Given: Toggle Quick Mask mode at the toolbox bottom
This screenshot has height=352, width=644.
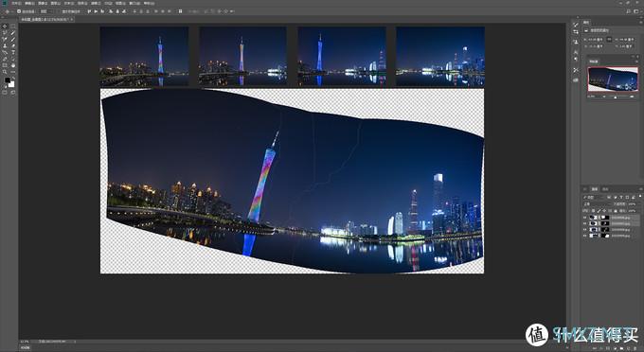Looking at the screenshot, I should pos(5,93).
